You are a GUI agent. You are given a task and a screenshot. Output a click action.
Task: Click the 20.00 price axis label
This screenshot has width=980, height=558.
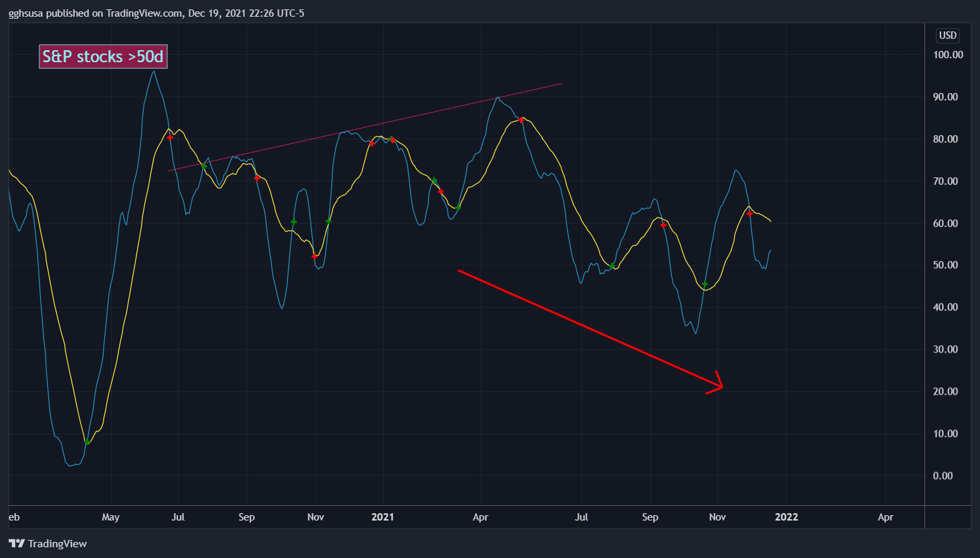(x=945, y=391)
